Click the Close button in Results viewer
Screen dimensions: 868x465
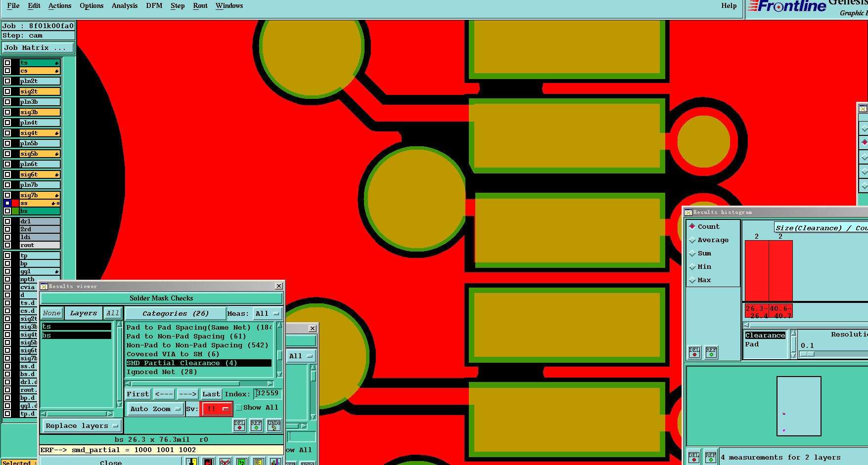[111, 462]
